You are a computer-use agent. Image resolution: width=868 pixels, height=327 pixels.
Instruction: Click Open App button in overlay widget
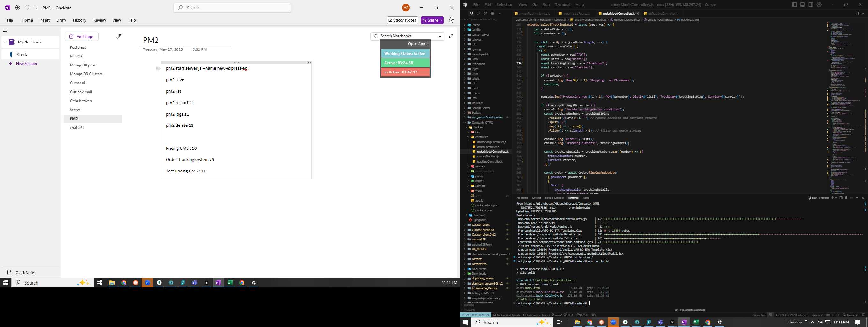[x=418, y=44]
